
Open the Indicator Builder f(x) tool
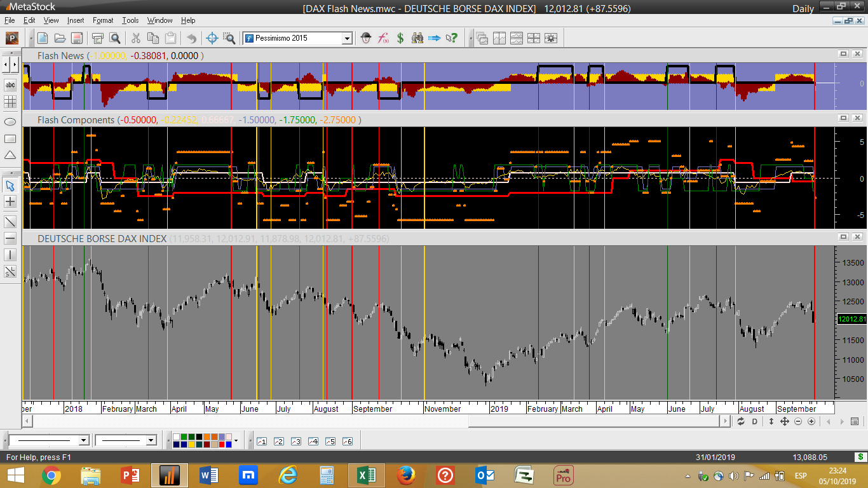tap(383, 38)
